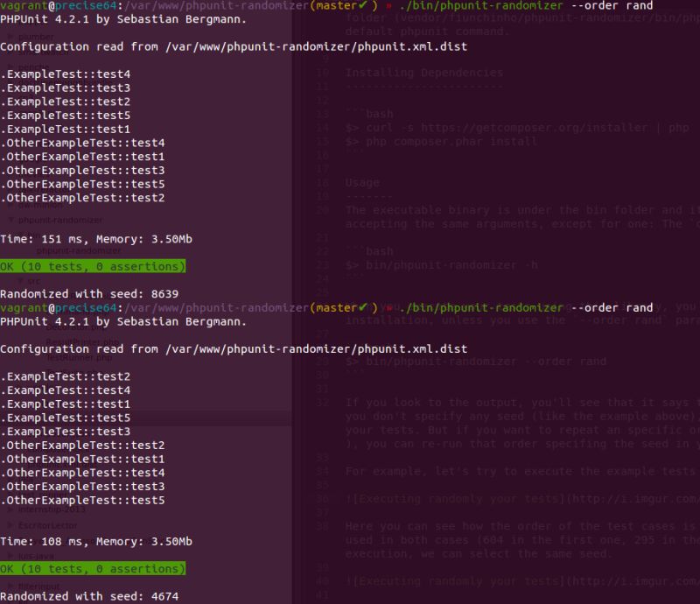This screenshot has width=700, height=604.
Task: Expand the src folder in the sidebar
Action: 19,280
